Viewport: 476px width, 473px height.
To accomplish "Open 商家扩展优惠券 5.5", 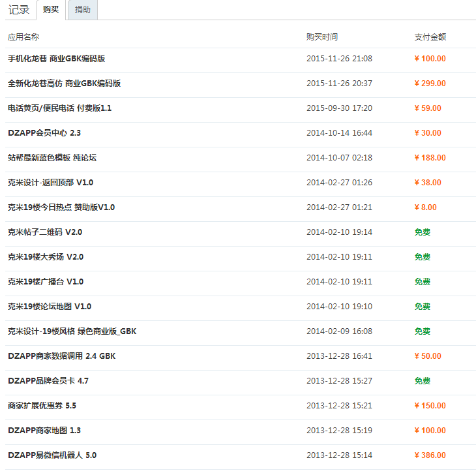I will click(x=42, y=406).
